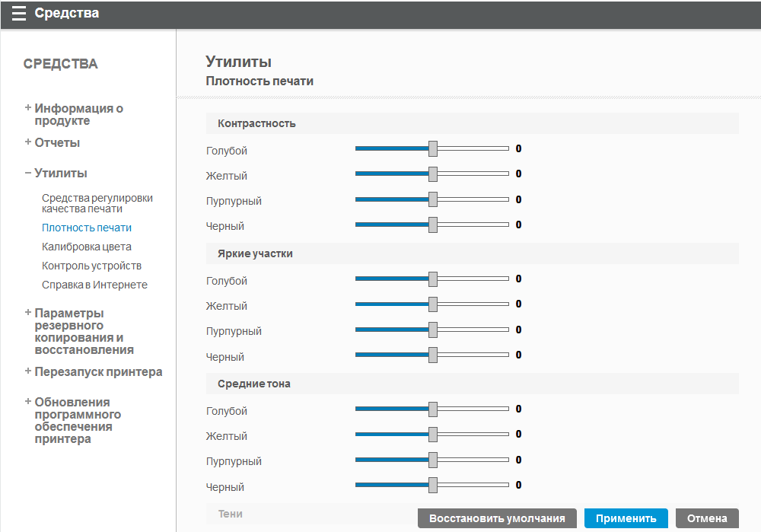
Task: Click the Контрастность Голубой slider handle
Action: pyautogui.click(x=433, y=148)
